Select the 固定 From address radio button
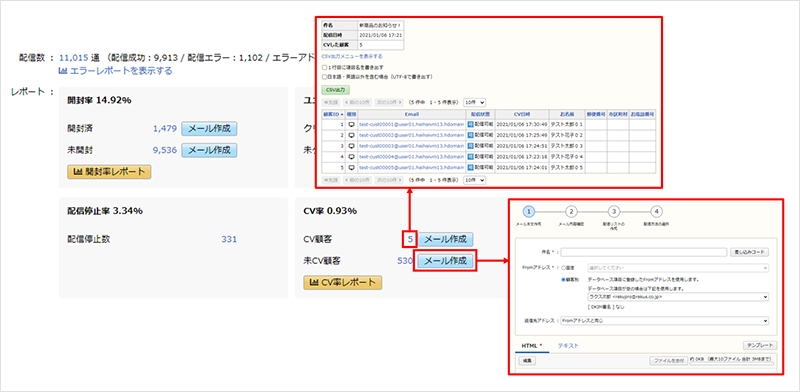 coord(563,268)
